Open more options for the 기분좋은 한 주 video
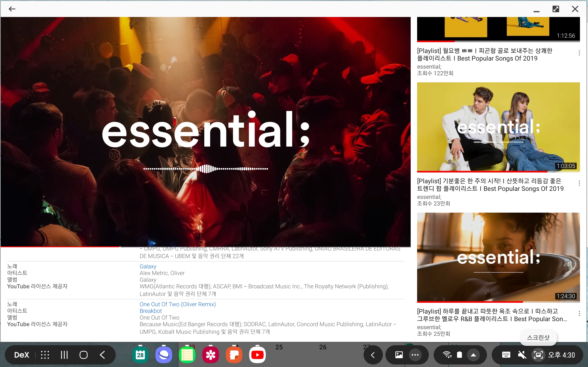 579,183
